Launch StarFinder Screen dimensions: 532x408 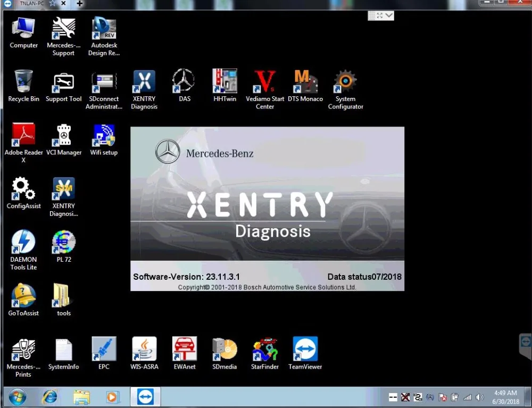click(x=264, y=354)
